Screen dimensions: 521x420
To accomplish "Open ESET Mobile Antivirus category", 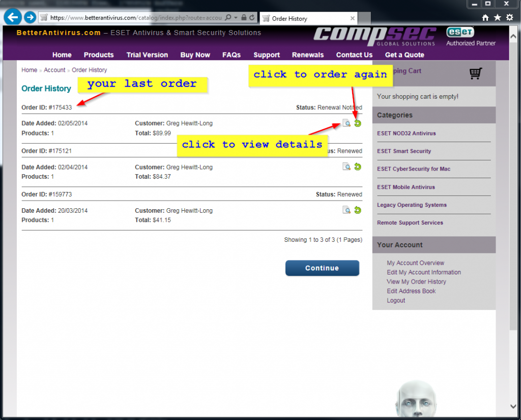I will [x=406, y=187].
